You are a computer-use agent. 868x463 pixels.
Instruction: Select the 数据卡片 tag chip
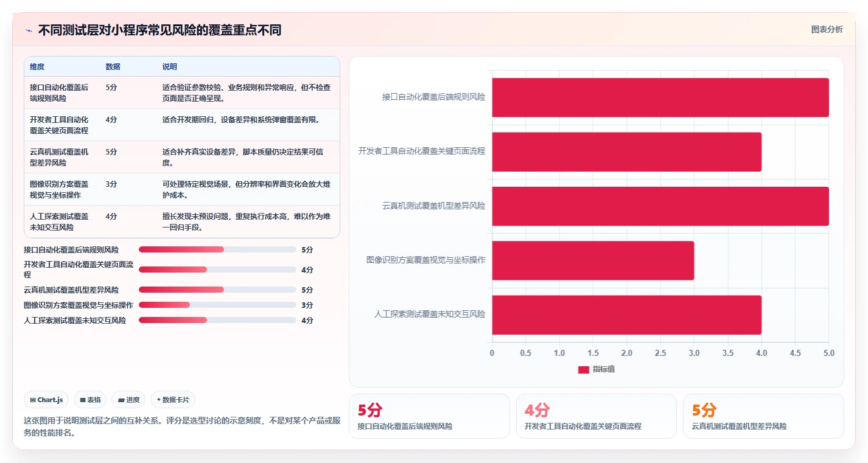coord(173,400)
